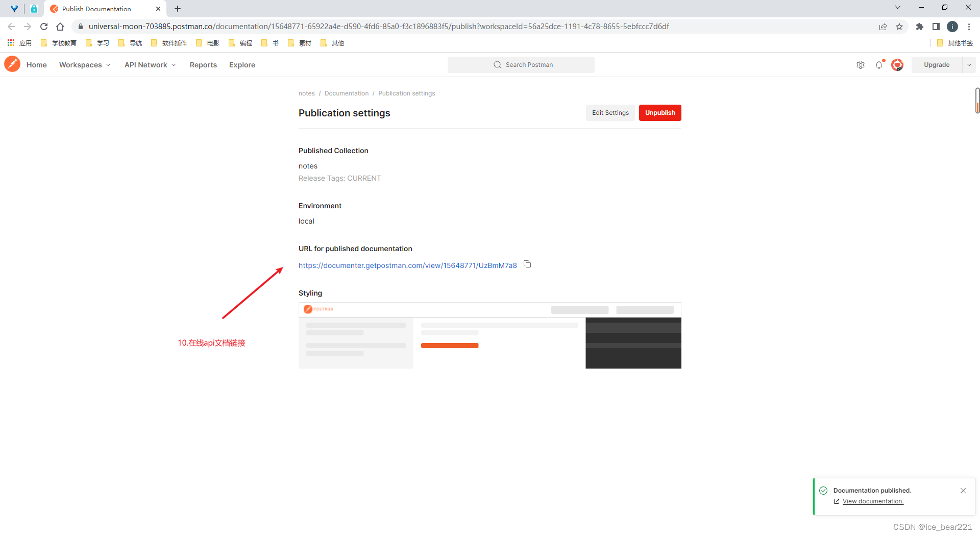This screenshot has width=980, height=536.
Task: Reload the page with browser refresh
Action: pos(44,27)
